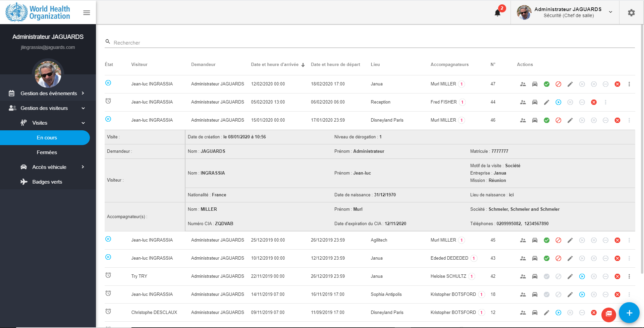
Task: Click the Rechercher search field
Action: 370,43
